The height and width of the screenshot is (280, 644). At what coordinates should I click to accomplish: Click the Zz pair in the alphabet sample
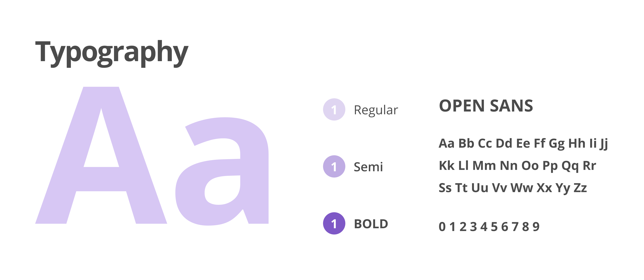coord(580,188)
